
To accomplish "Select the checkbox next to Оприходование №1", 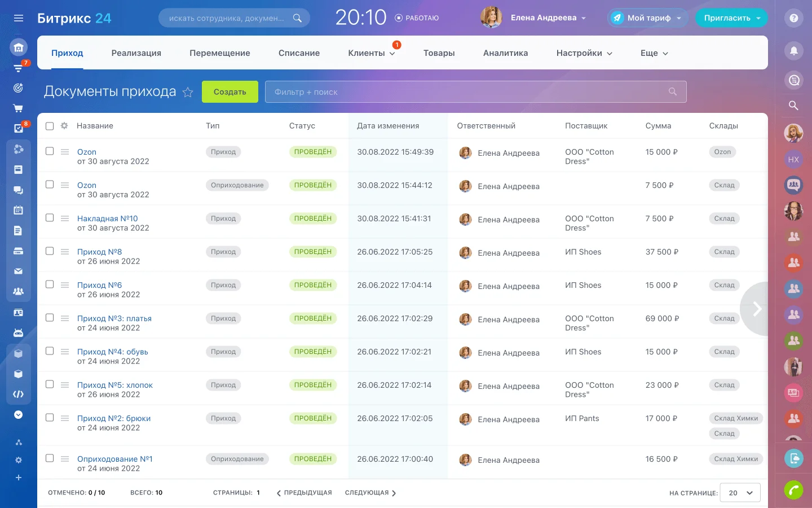I will click(50, 458).
